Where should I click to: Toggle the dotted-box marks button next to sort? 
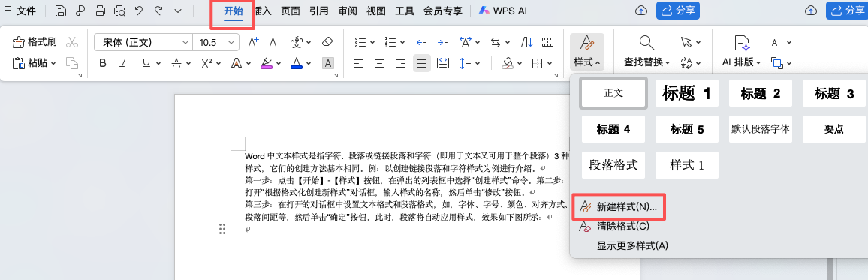pyautogui.click(x=548, y=42)
